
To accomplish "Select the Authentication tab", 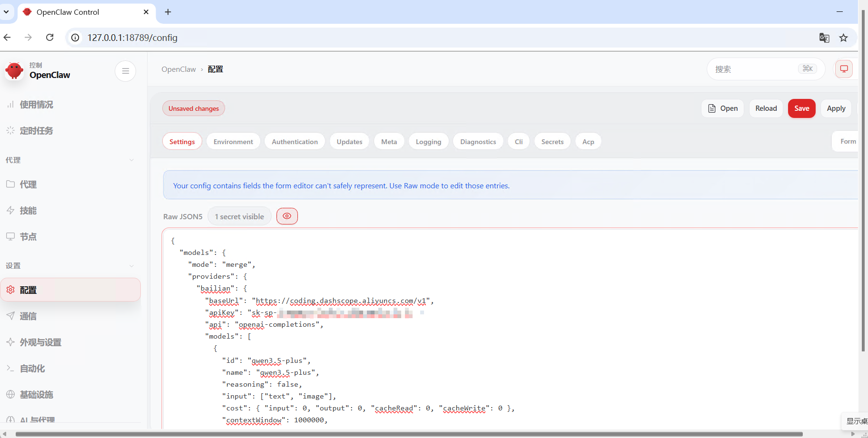I will (x=295, y=142).
